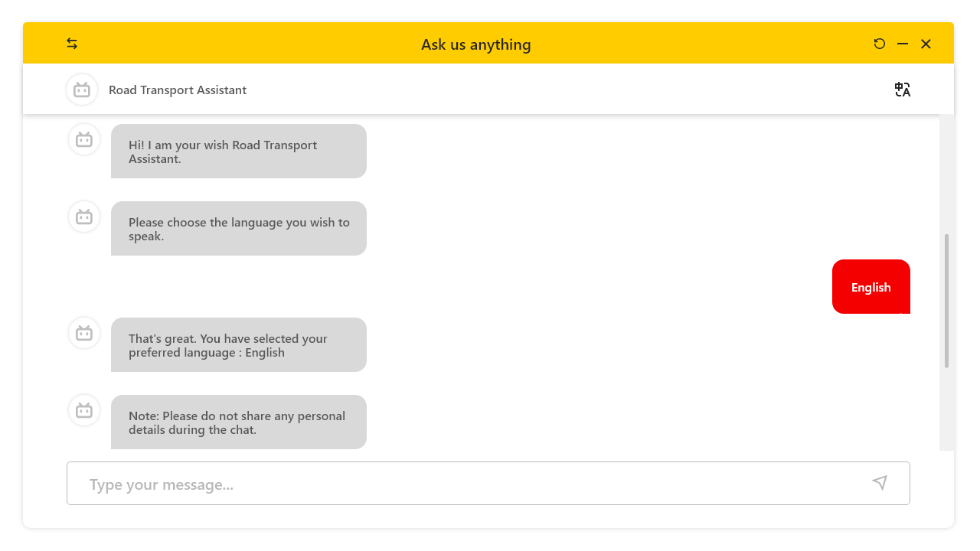980x551 pixels.
Task: Click the header Road Transport Assistant avatar
Action: pyautogui.click(x=82, y=90)
